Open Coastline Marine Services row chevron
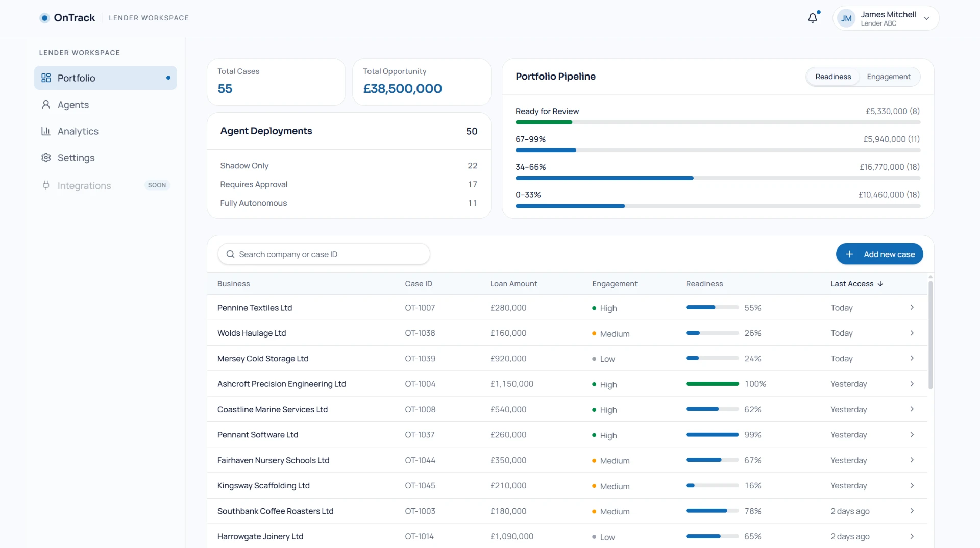980x548 pixels. click(912, 409)
